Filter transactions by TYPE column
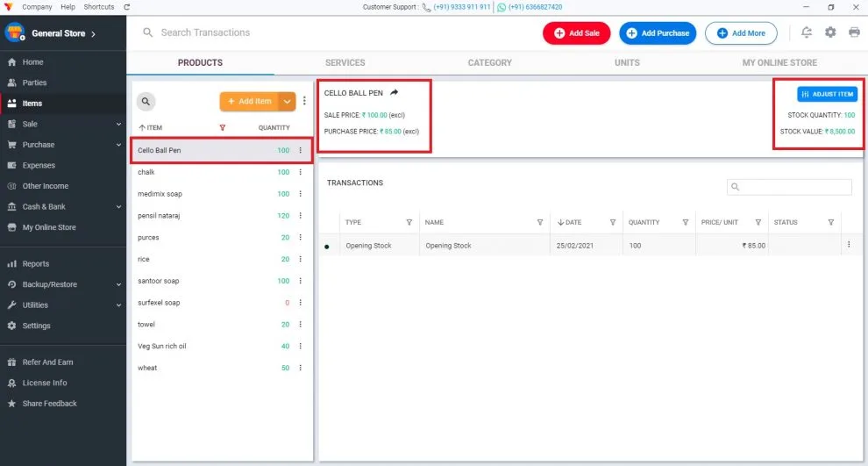The width and height of the screenshot is (868, 466). click(x=409, y=222)
